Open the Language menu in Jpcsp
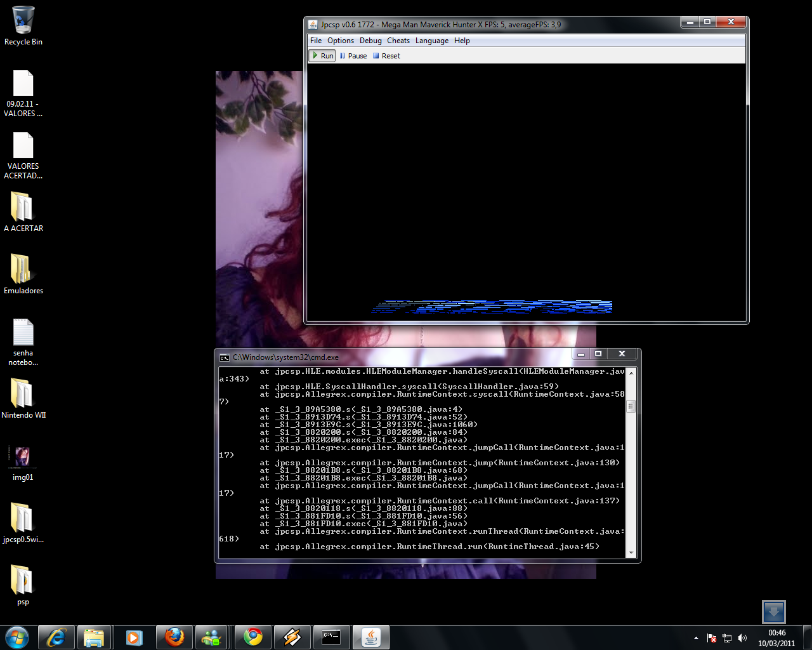Viewport: 812px width, 650px height. (x=432, y=41)
